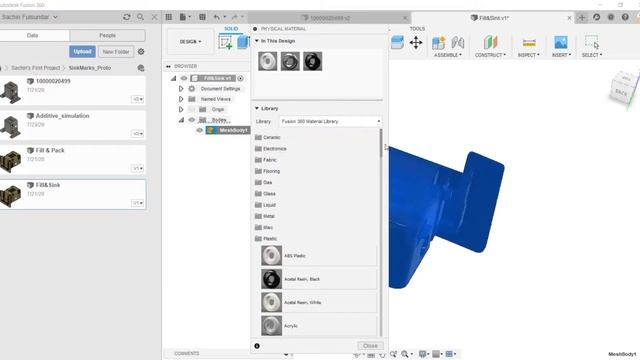This screenshot has width=640, height=360.
Task: Select first white material swatch in design
Action: [x=267, y=61]
